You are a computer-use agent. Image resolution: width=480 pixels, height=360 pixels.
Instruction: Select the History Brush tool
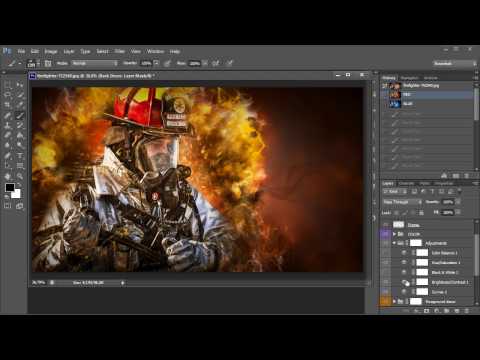point(20,125)
